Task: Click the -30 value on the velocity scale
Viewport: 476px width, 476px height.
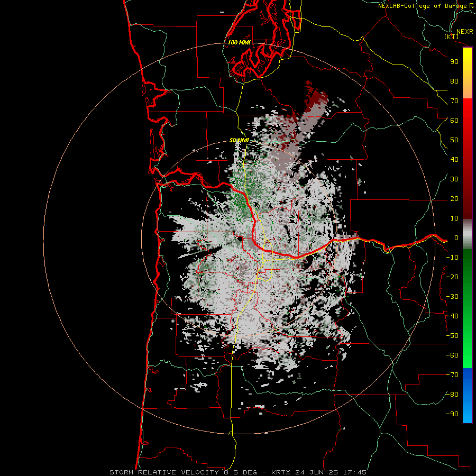Action: click(x=452, y=297)
